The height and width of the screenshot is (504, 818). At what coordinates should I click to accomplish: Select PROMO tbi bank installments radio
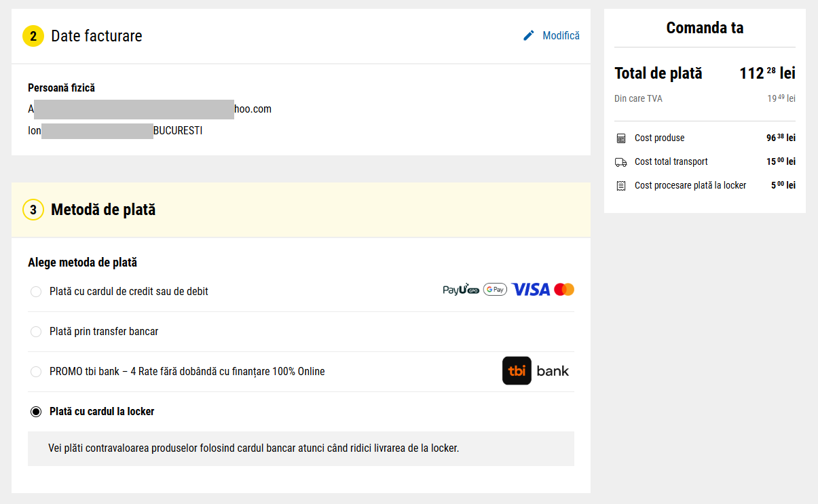36,372
